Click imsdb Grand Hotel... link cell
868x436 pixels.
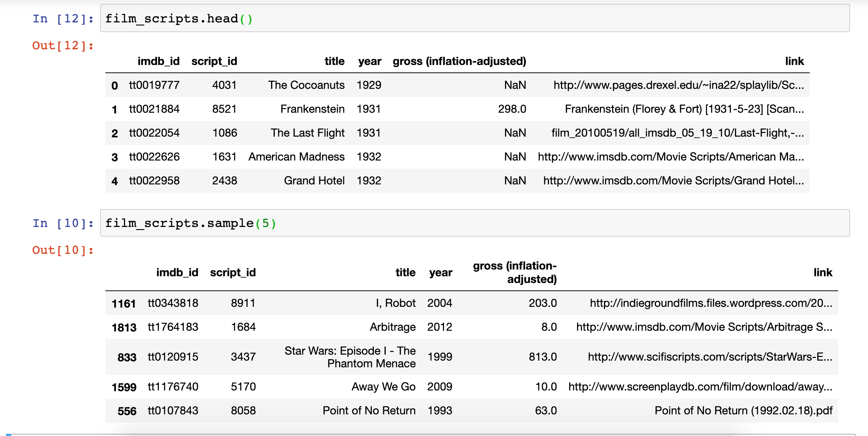tap(673, 181)
